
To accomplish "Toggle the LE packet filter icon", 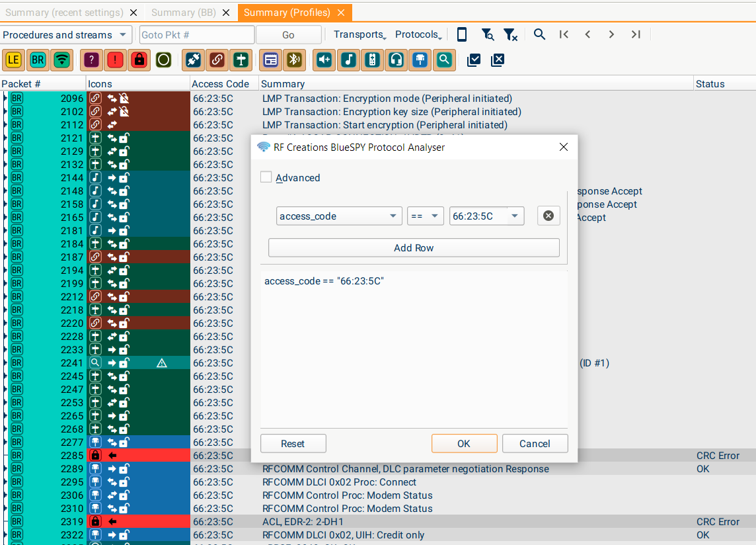I will pos(13,60).
